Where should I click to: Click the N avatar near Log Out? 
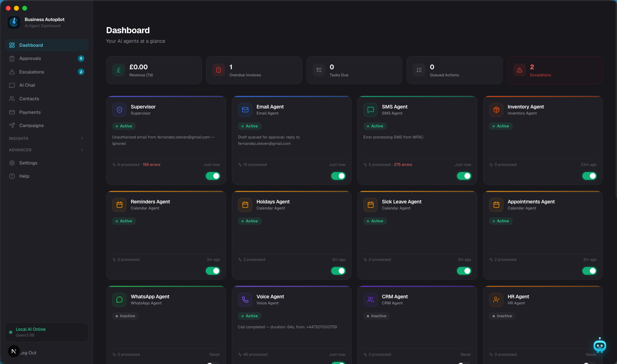pyautogui.click(x=14, y=352)
